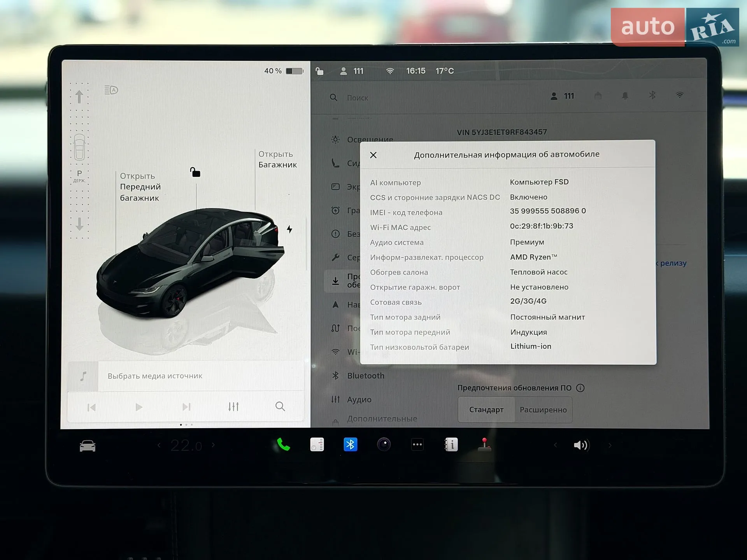Open the release notes link
The height and width of the screenshot is (560, 747).
(x=672, y=263)
